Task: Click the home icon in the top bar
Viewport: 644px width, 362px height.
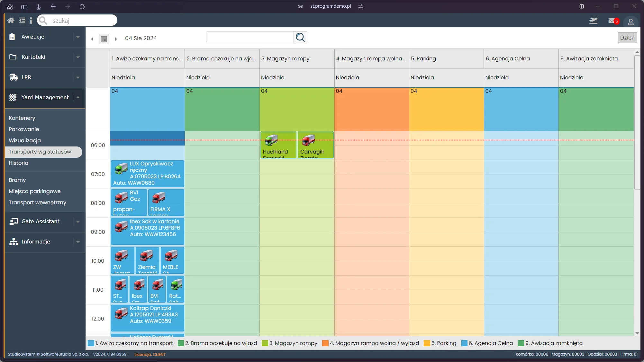Action: (x=11, y=21)
